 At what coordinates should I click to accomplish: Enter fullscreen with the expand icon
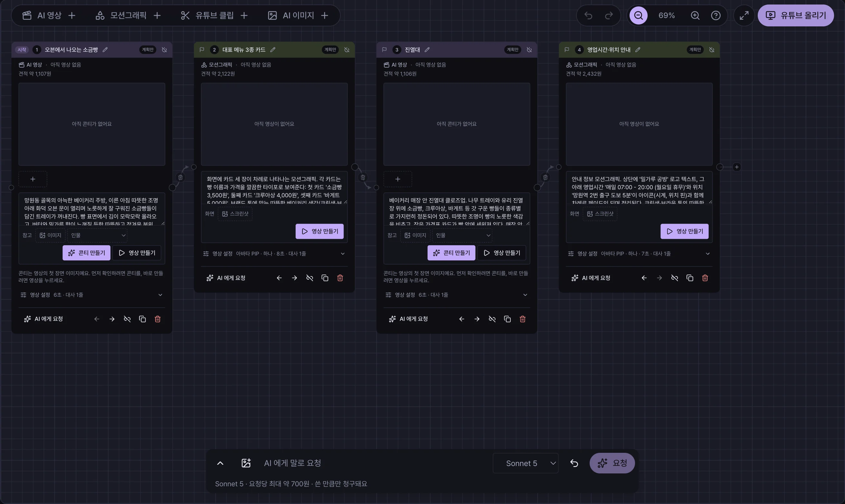coord(744,15)
